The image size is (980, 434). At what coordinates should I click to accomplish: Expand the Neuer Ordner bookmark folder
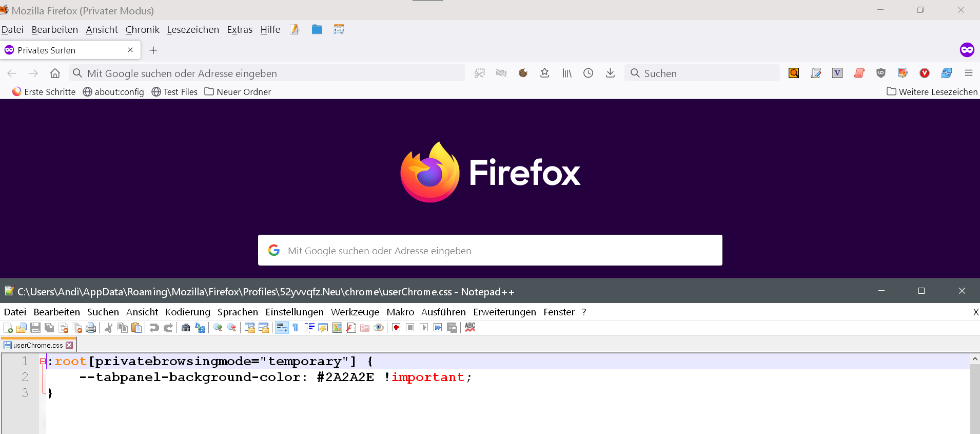238,92
